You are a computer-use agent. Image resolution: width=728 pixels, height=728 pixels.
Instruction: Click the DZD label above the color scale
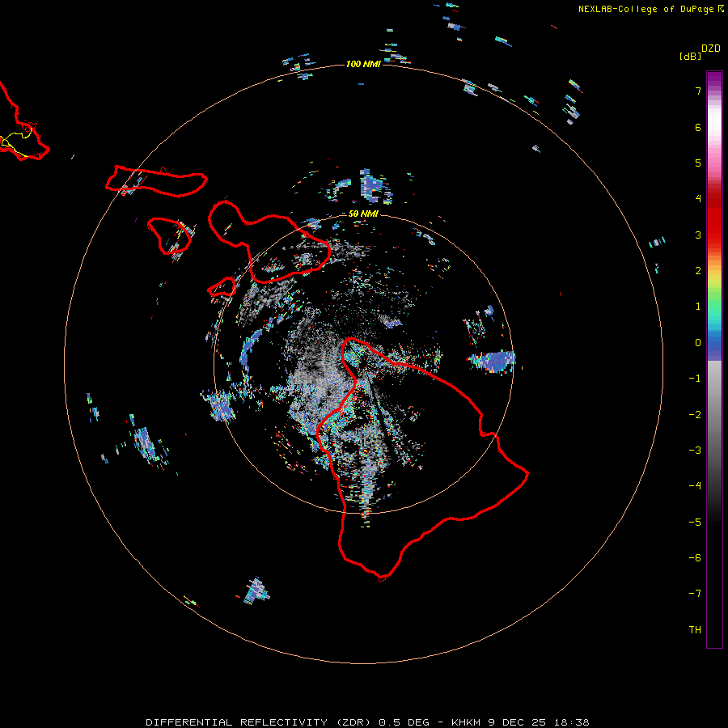[x=711, y=49]
